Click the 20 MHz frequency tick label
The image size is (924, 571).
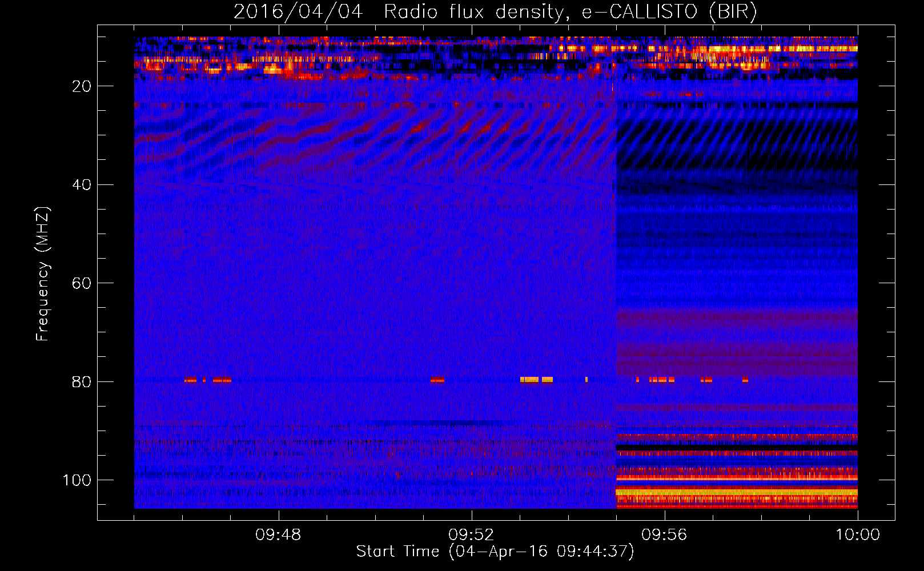pos(82,86)
